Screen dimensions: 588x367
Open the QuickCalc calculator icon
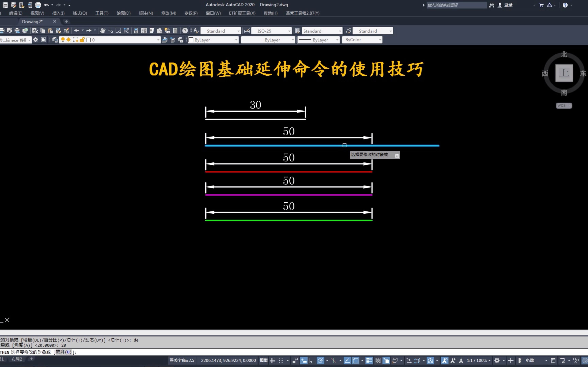click(x=175, y=31)
